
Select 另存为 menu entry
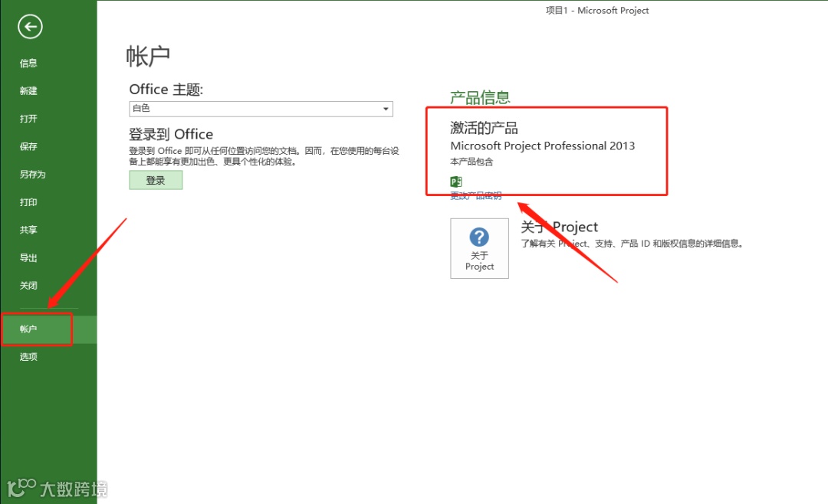coord(33,174)
